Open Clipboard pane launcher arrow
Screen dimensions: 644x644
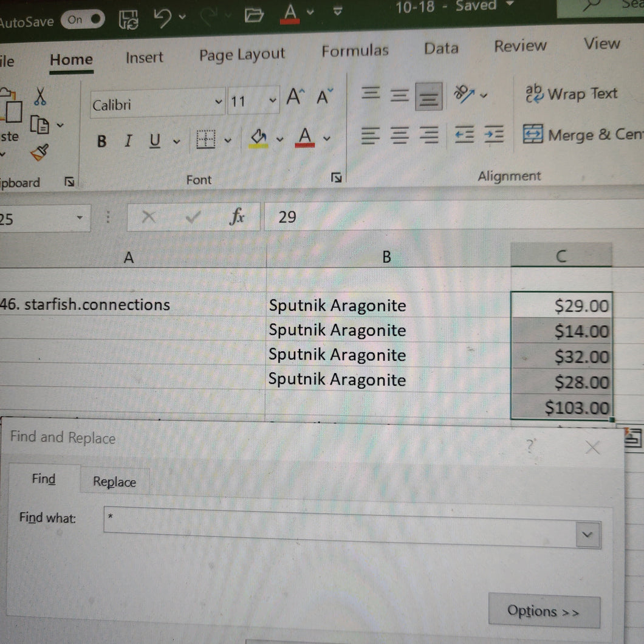pyautogui.click(x=69, y=182)
